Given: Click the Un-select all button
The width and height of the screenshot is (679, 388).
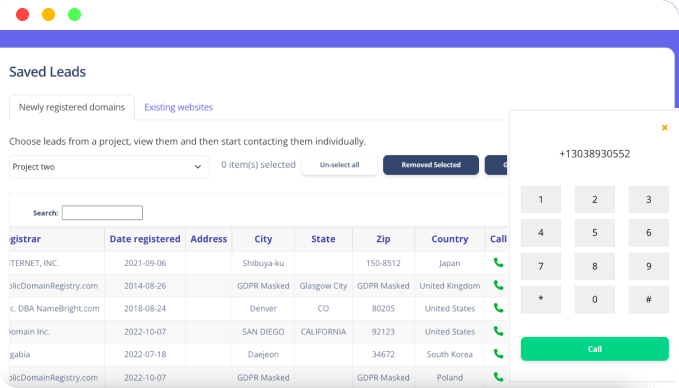Looking at the screenshot, I should click(340, 165).
